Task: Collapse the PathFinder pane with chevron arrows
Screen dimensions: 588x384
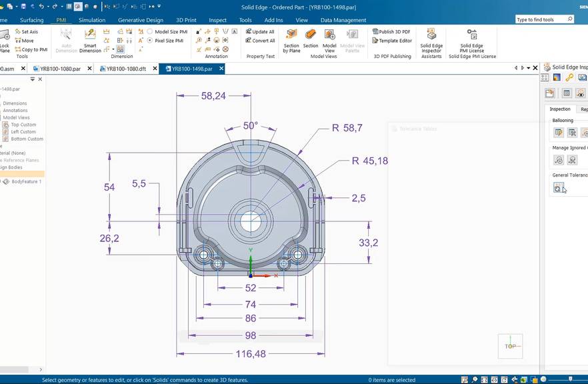Action: point(33,79)
